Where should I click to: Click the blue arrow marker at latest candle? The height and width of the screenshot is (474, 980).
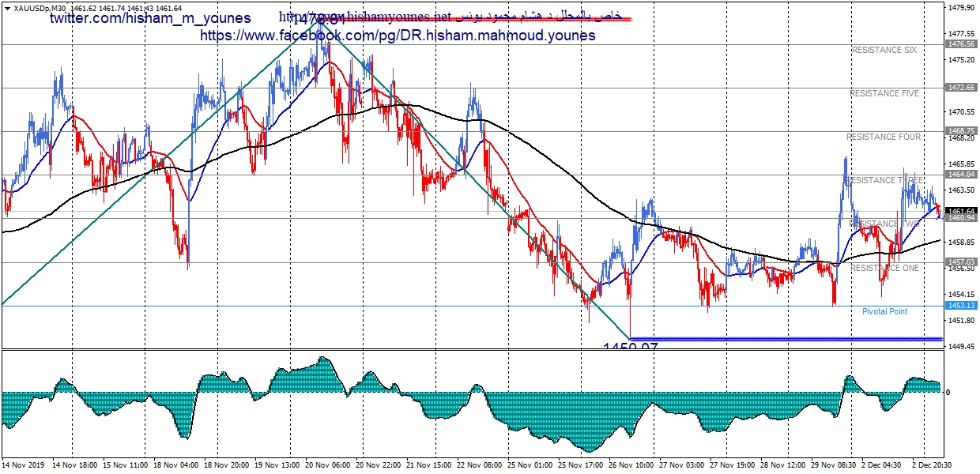[937, 216]
